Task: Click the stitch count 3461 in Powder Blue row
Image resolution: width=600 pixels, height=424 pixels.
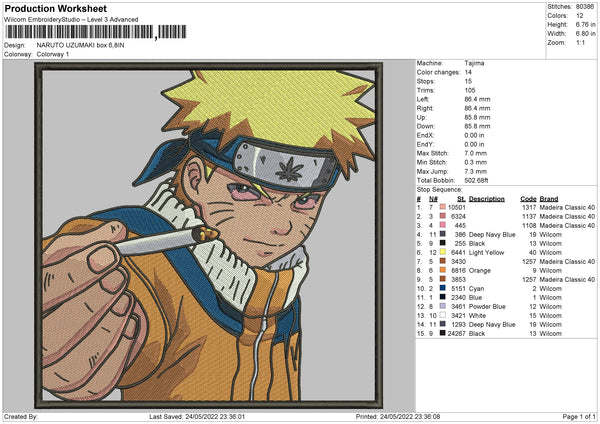Action: click(458, 307)
